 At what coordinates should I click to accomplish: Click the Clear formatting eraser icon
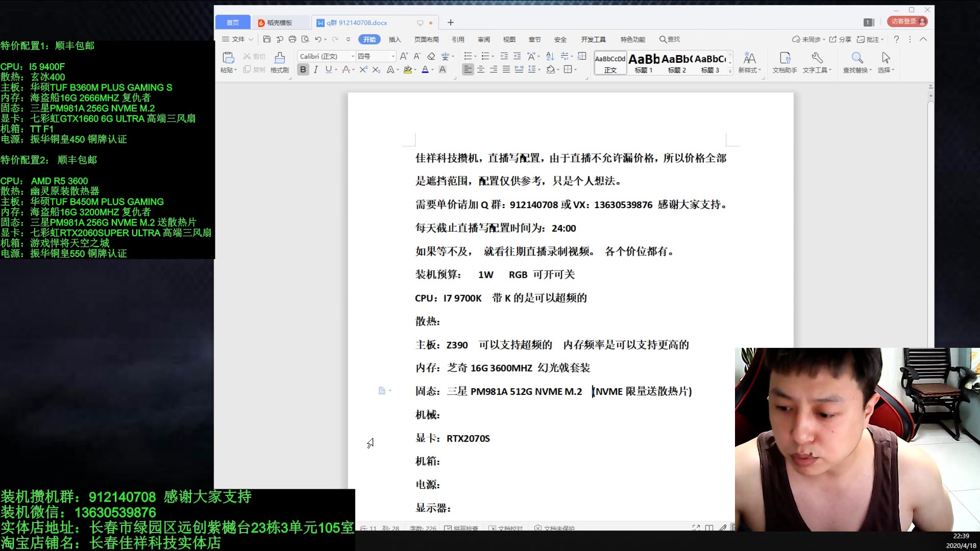431,56
